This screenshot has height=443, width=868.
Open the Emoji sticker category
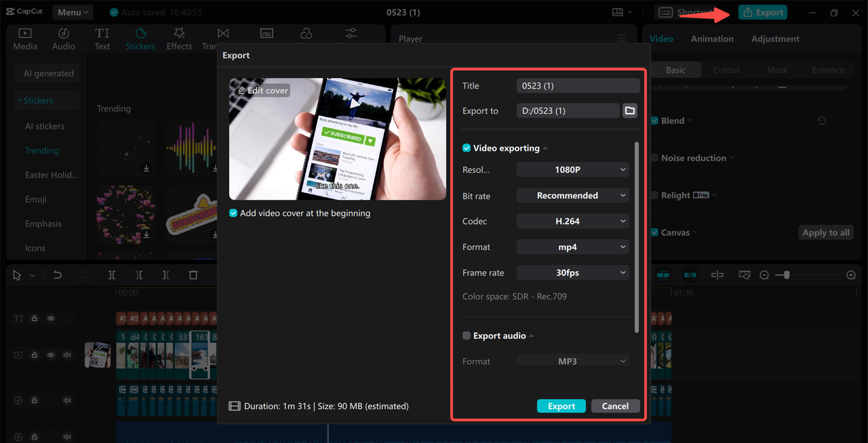tap(36, 199)
